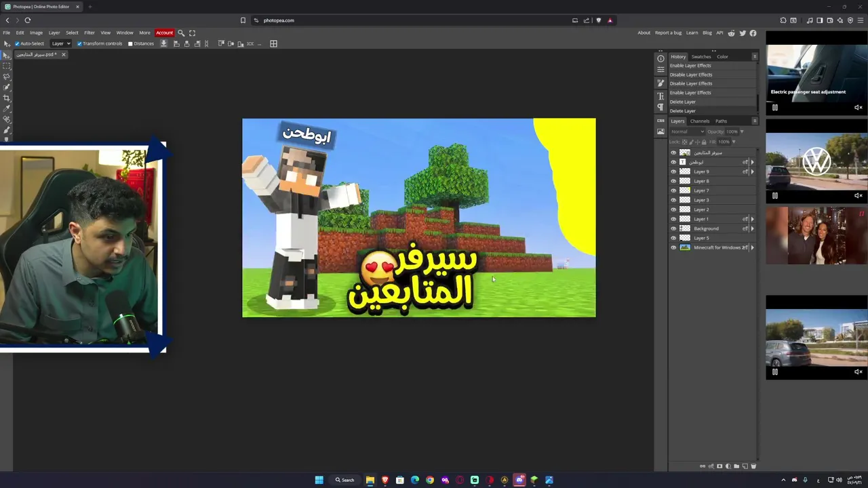868x488 pixels.
Task: Open the grid layout icon in options bar
Action: (273, 43)
